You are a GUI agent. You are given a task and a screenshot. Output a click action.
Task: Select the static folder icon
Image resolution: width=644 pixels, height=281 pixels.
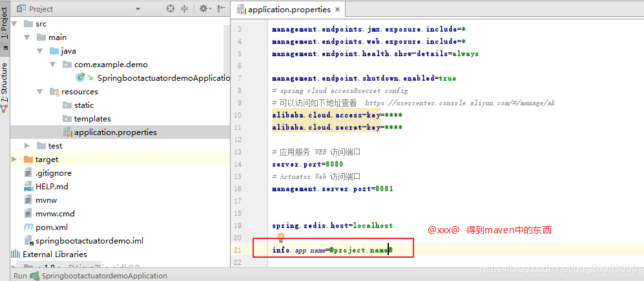67,105
